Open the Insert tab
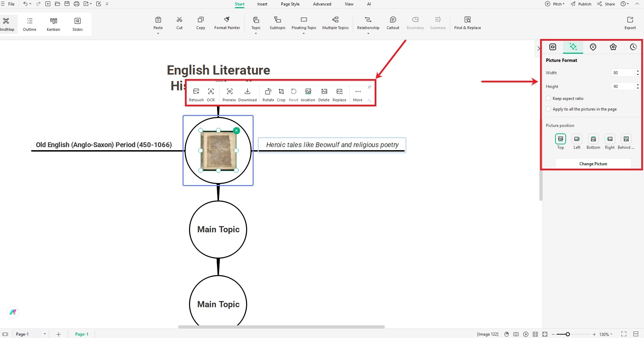Viewport: 644px width, 338px height. tap(262, 4)
